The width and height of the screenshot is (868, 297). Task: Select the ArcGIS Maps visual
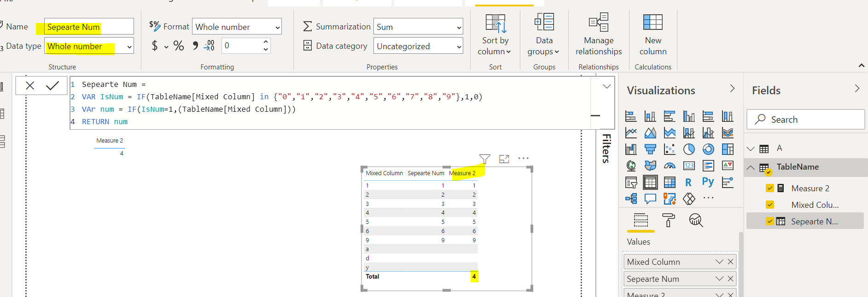click(x=670, y=199)
